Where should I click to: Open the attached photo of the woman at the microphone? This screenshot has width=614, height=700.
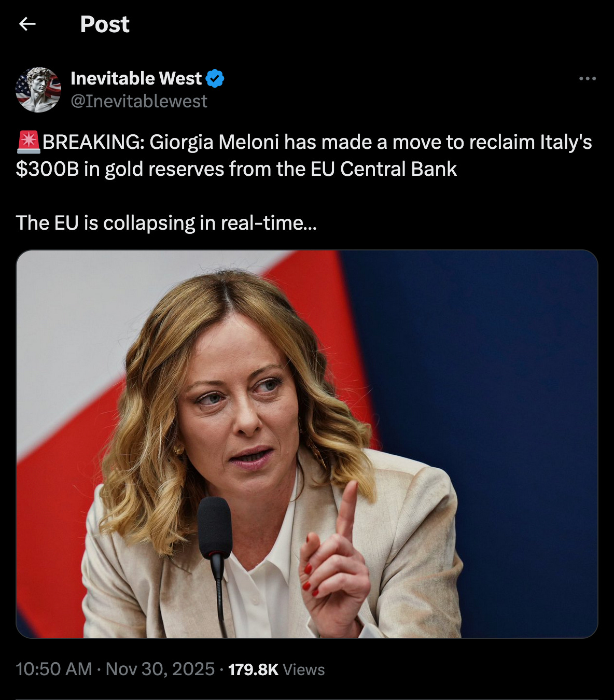[307, 444]
